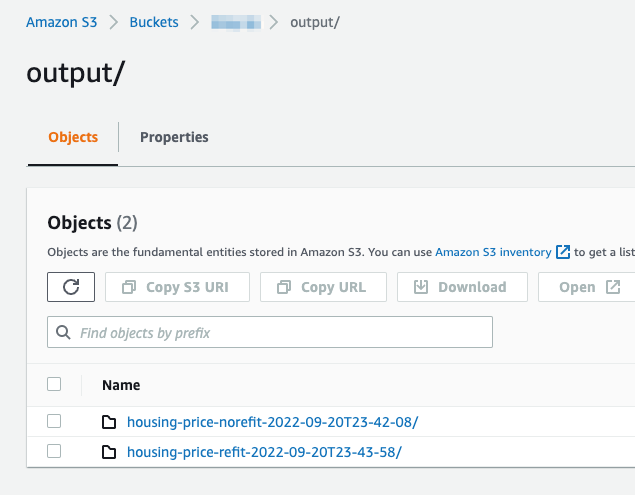Click the copy icon in Copy URL
This screenshot has height=495, width=635.
(x=283, y=287)
